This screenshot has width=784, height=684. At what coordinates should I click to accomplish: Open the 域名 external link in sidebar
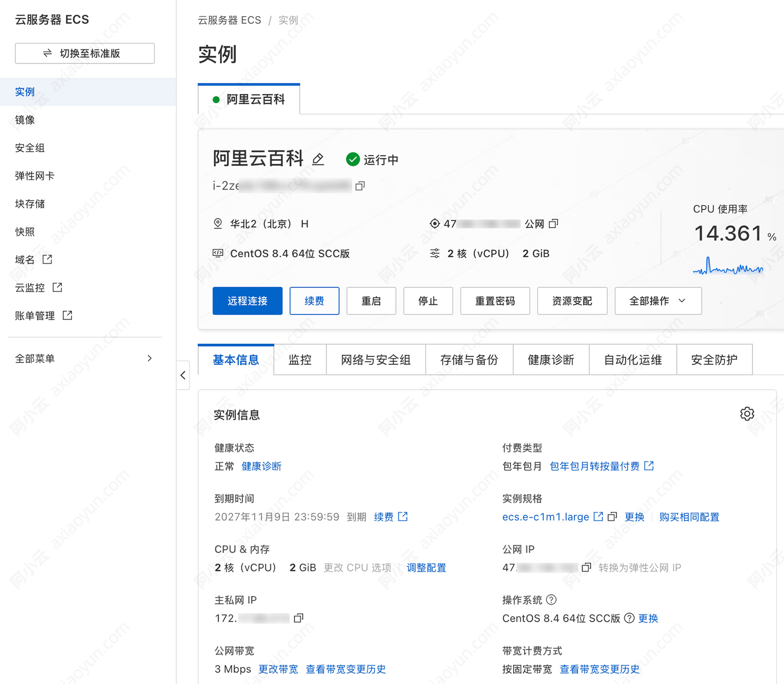(34, 259)
